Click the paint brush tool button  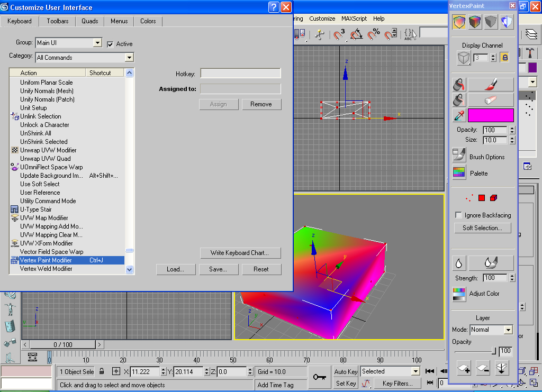coord(491,85)
